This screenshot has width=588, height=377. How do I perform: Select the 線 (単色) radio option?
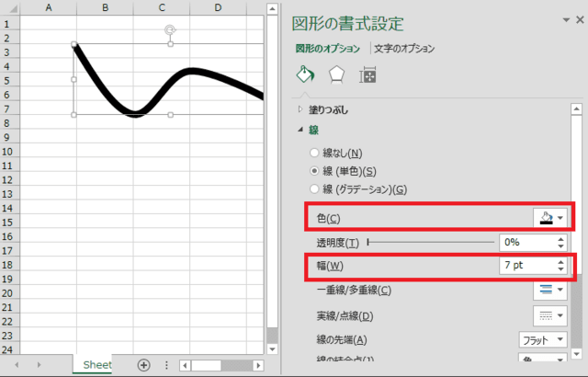[x=316, y=171]
